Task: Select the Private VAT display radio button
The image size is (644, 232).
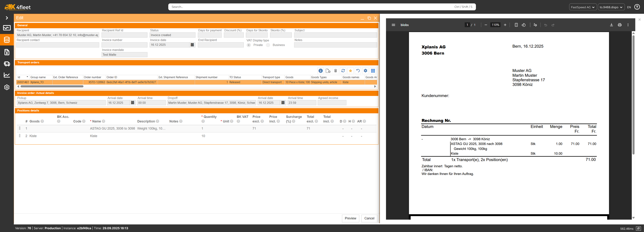Action: click(x=249, y=45)
